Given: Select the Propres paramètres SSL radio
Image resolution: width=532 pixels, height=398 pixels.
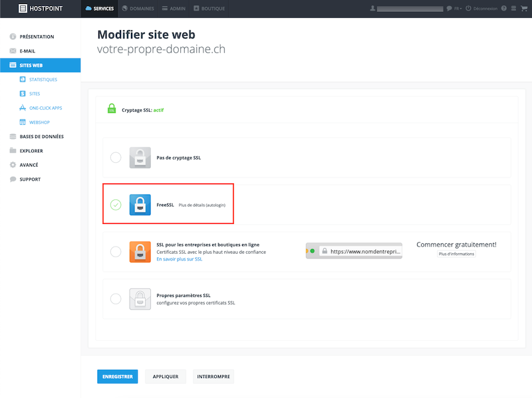Looking at the screenshot, I should (x=116, y=299).
